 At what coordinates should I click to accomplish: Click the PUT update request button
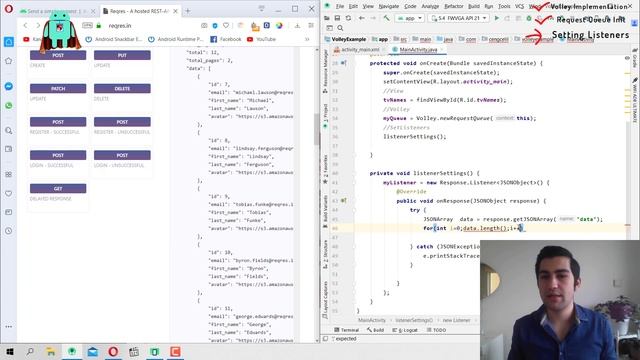[122, 55]
